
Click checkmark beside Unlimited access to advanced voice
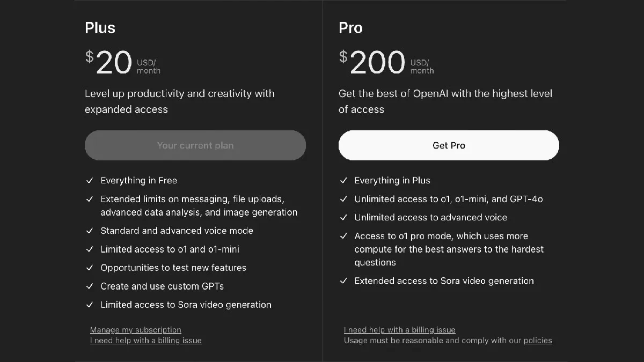tap(343, 217)
